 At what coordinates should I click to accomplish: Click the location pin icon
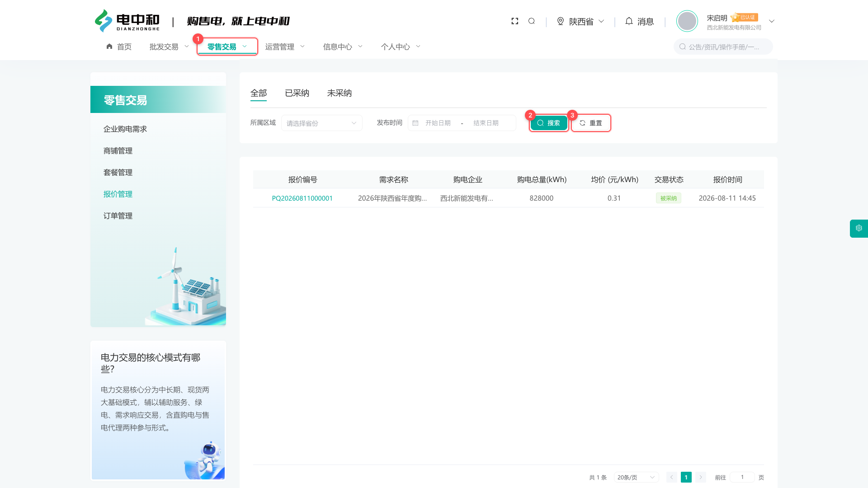point(561,21)
